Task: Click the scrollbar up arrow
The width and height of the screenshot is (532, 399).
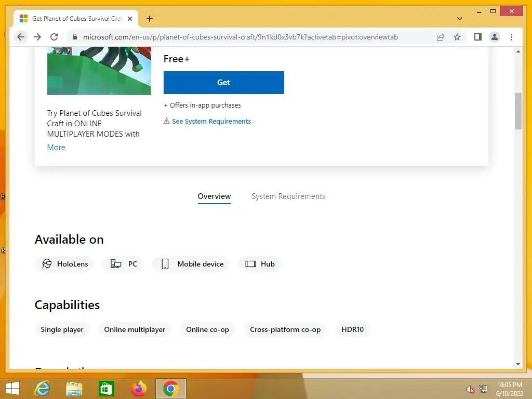Action: (x=518, y=51)
